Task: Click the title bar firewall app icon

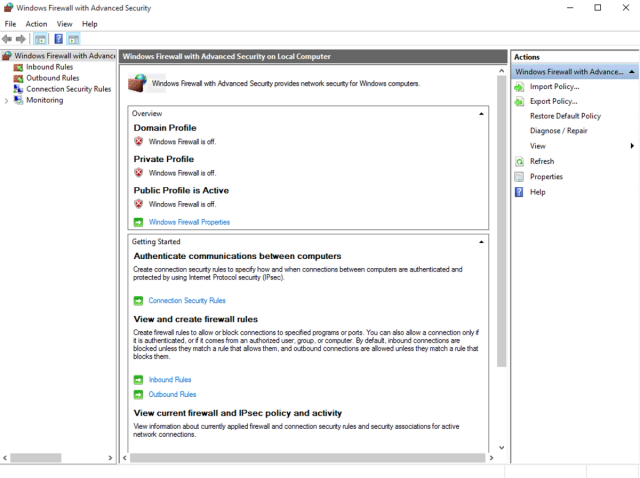Action: (x=9, y=8)
